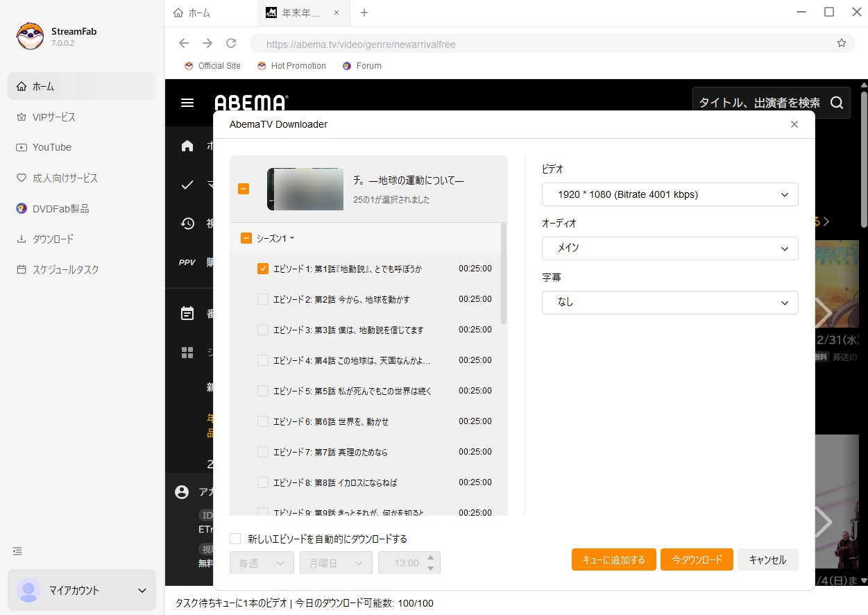Open new tab with plus icon
The width and height of the screenshot is (868, 615).
(364, 13)
